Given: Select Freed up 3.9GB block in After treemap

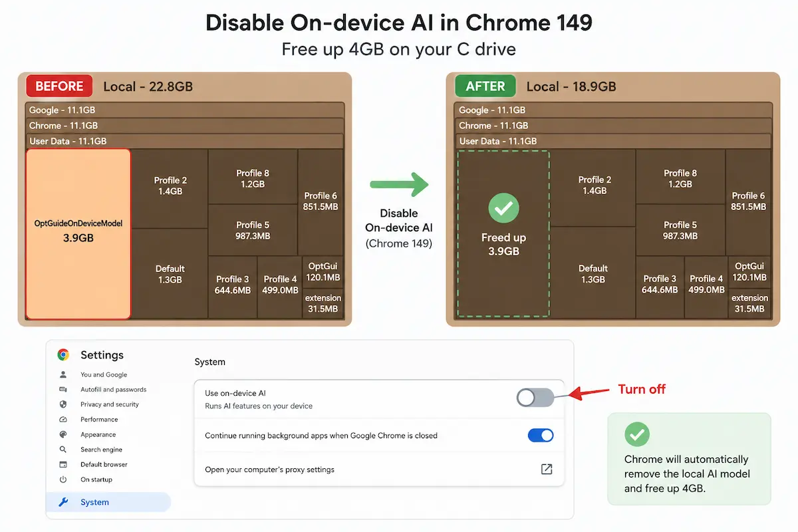Looking at the screenshot, I should (x=503, y=233).
